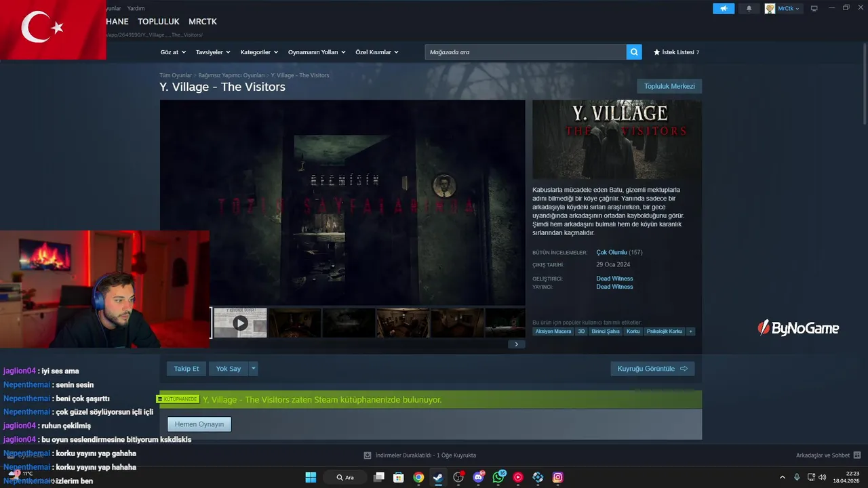
Task: Expand the Kategoriler dropdown
Action: 259,52
